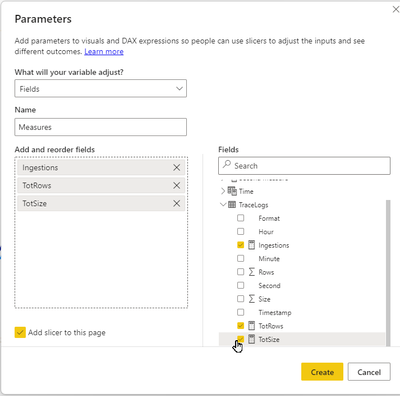Remove Ingestions field with its X icon
400x396 pixels.
(x=177, y=168)
